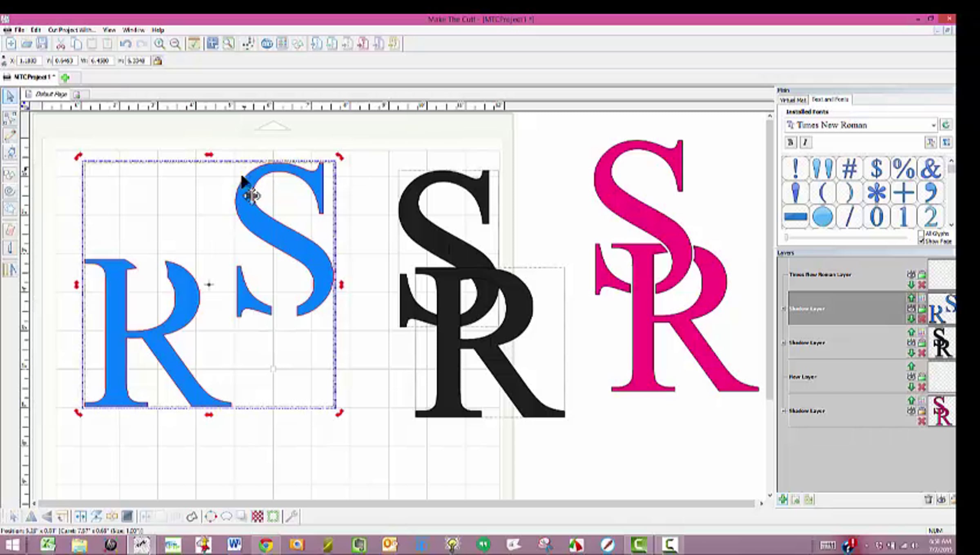Open Google Chrome from the taskbar
The height and width of the screenshot is (555, 980).
pyautogui.click(x=266, y=545)
